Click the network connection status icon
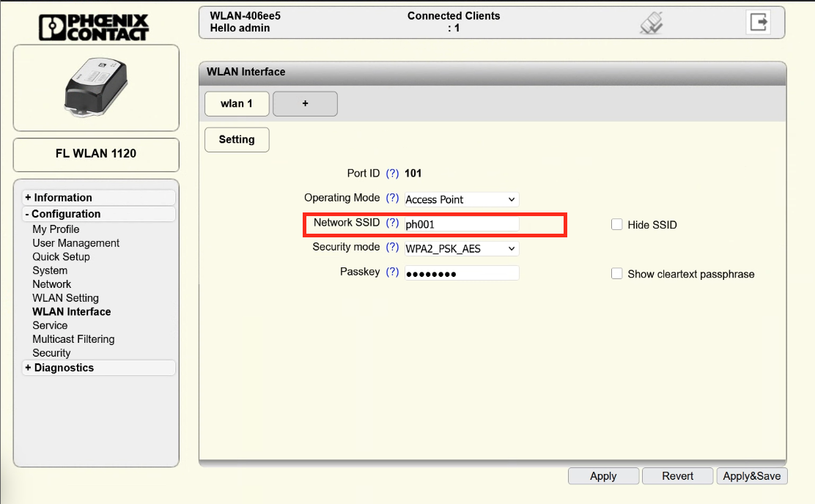Image resolution: width=815 pixels, height=504 pixels. click(651, 24)
